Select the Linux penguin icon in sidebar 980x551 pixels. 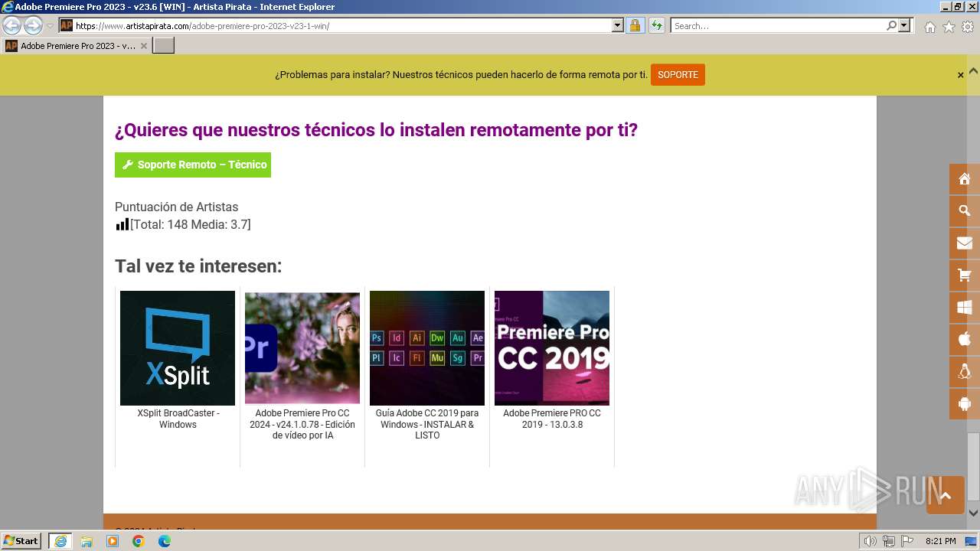tap(965, 371)
